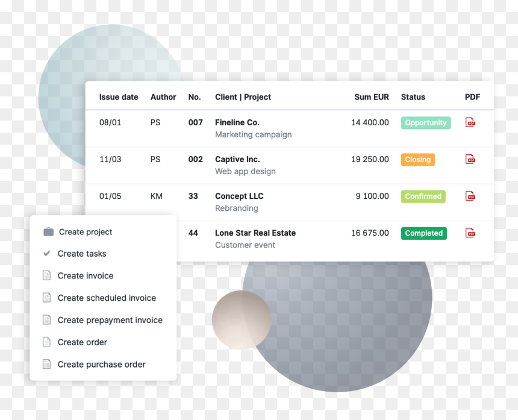Pick Create prepayment invoice option

pyautogui.click(x=110, y=320)
